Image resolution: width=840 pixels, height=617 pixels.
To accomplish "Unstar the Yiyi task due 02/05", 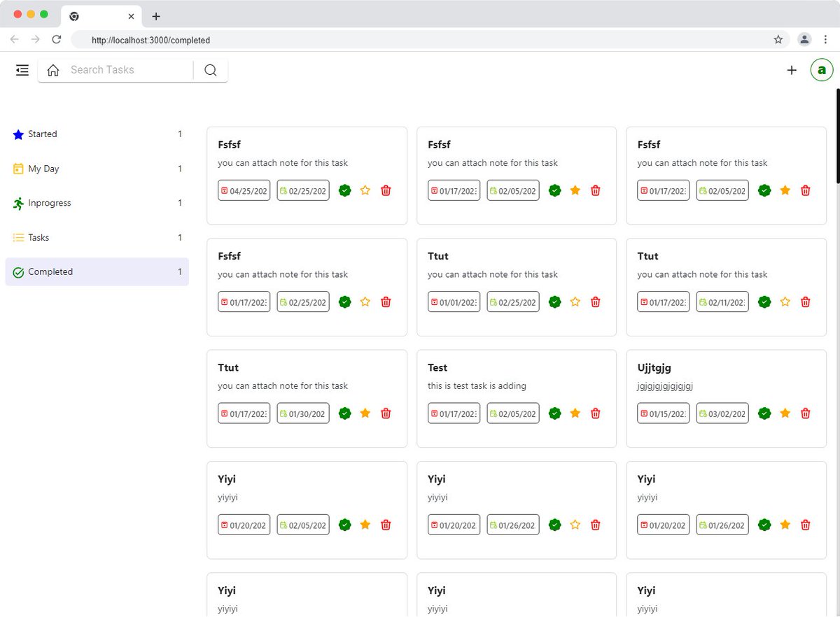I will click(x=365, y=525).
